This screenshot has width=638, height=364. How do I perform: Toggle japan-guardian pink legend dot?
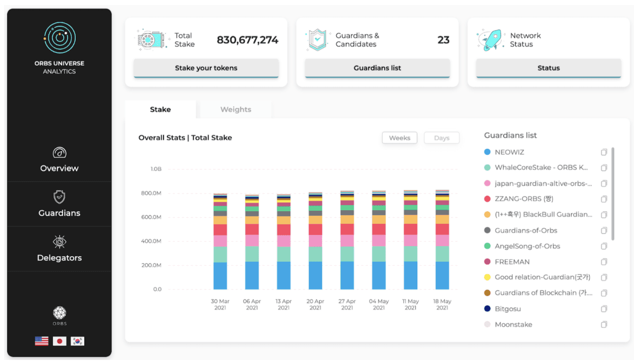pos(487,184)
